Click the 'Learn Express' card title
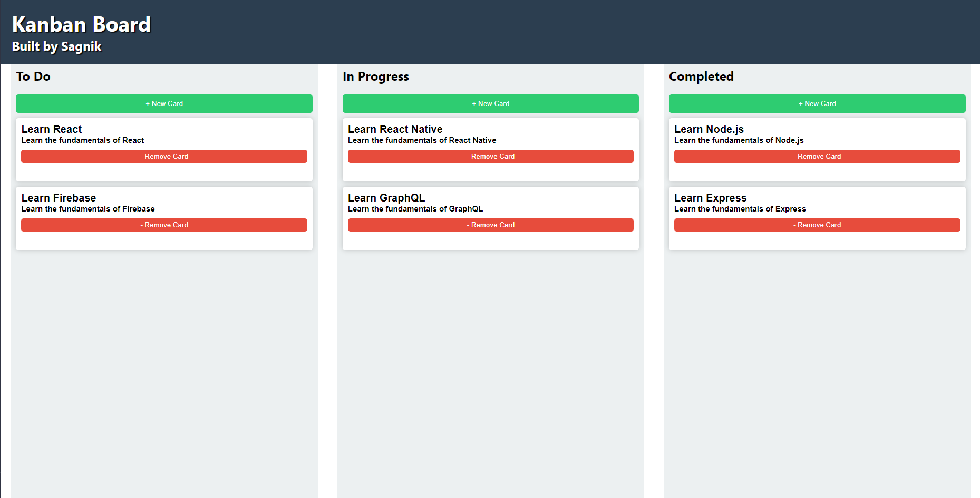The width and height of the screenshot is (980, 498). pyautogui.click(x=710, y=198)
